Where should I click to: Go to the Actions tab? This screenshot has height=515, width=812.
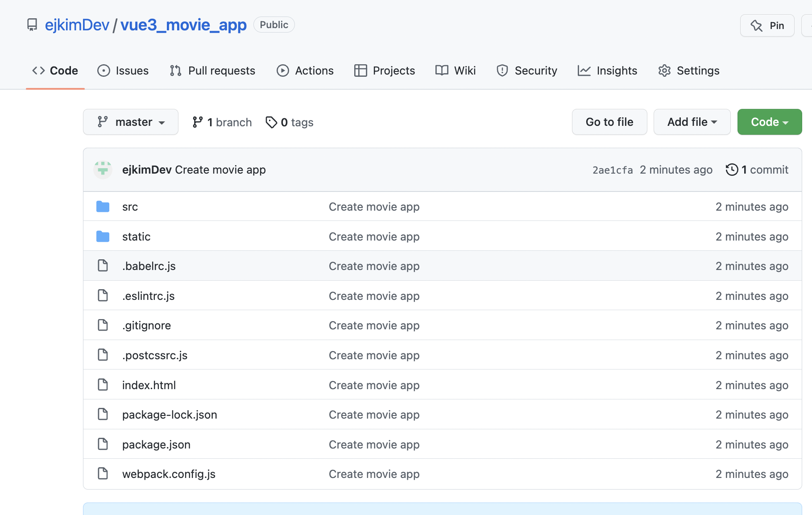(305, 71)
